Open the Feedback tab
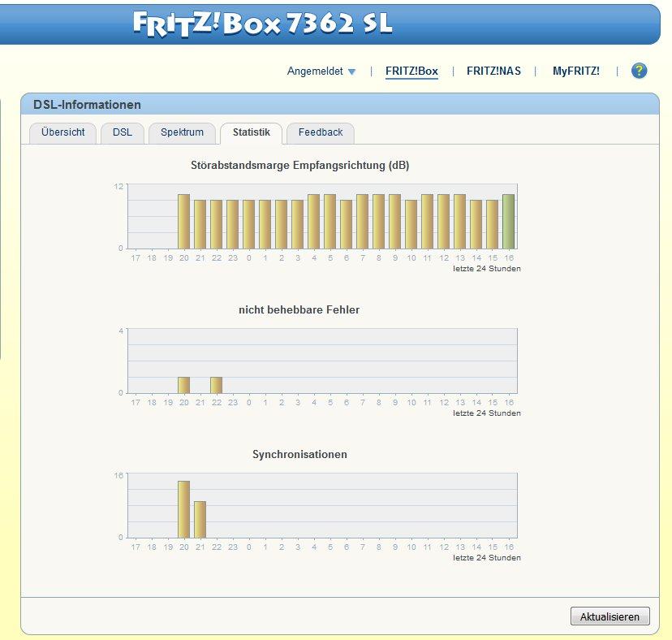The width and height of the screenshot is (672, 640). coord(320,132)
